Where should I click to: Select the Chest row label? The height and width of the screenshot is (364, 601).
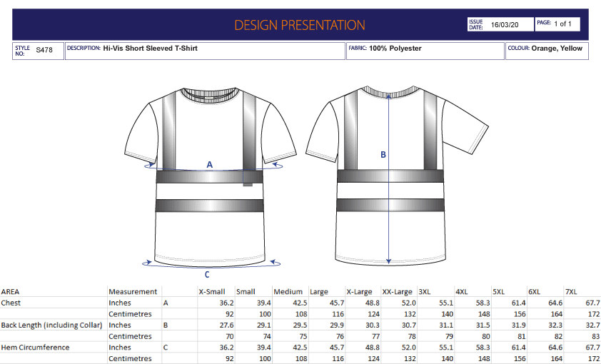point(11,303)
